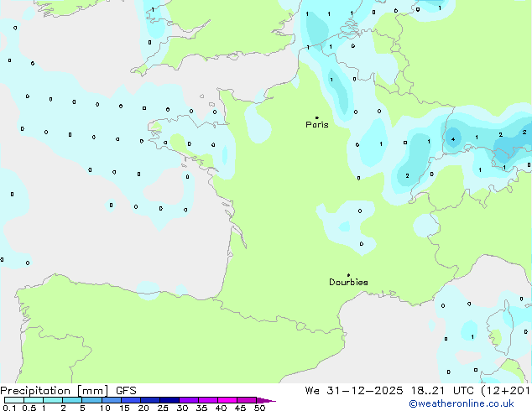
Task: Pick the 2–5 mm legend swatch
Action: pos(72,400)
